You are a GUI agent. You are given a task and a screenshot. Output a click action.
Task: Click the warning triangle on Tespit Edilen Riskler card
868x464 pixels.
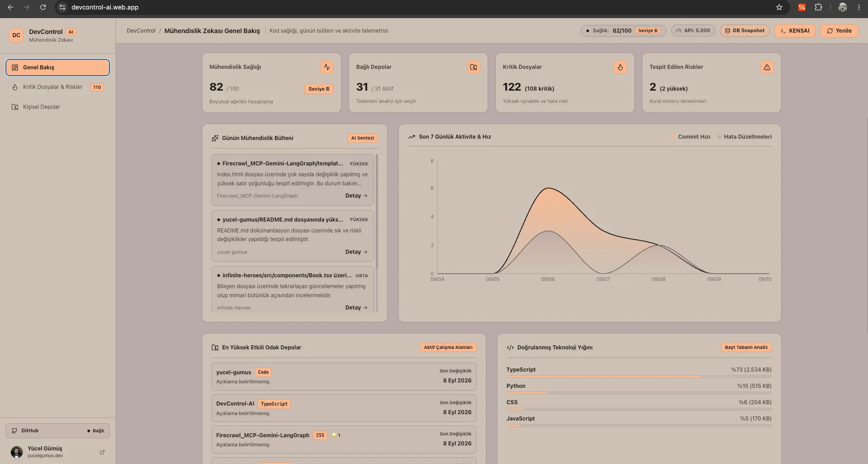[767, 67]
